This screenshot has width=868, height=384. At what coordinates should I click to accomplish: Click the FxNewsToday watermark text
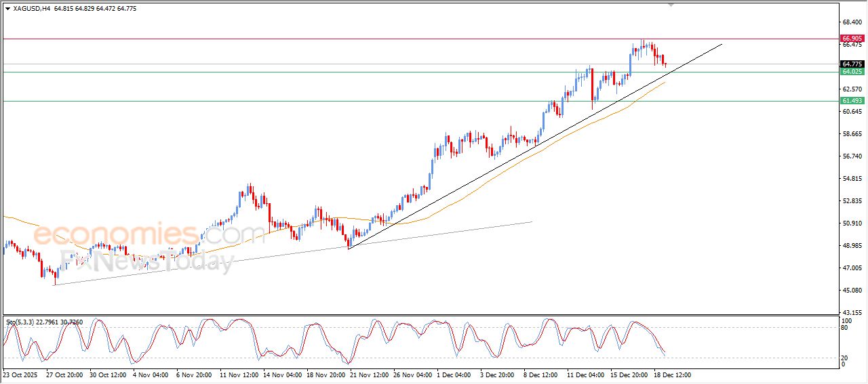[146, 261]
